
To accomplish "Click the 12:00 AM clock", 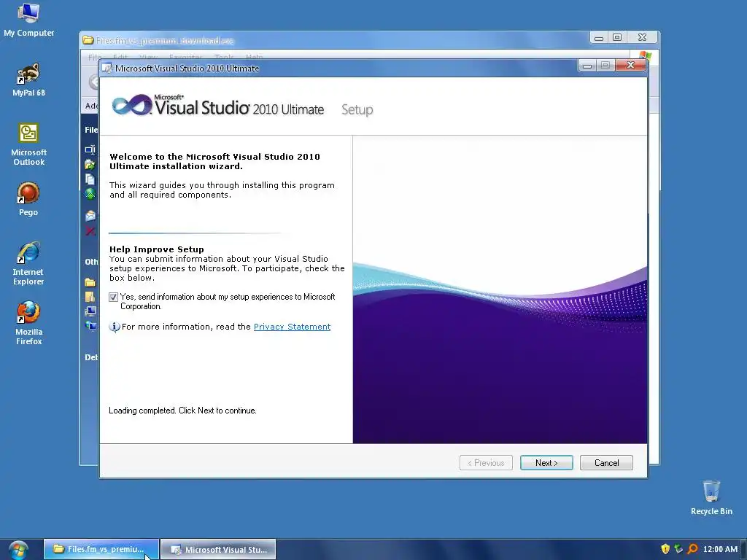I will (720, 550).
